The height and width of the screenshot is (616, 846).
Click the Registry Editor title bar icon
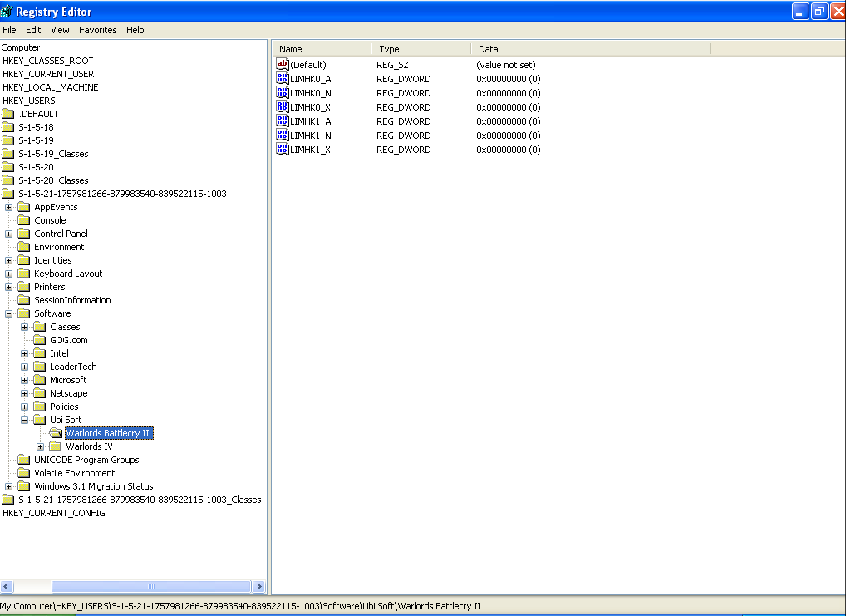tap(7, 12)
